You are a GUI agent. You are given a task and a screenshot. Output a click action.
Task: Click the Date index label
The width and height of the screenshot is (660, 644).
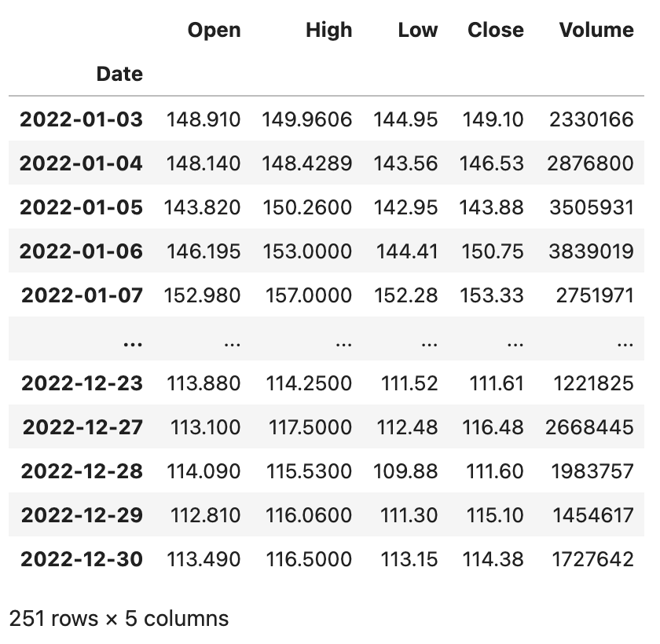pyautogui.click(x=119, y=75)
